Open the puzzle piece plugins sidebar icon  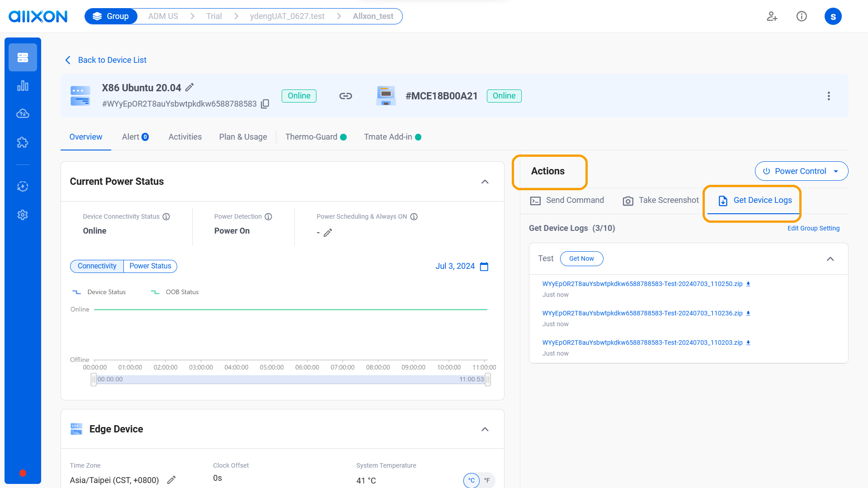(x=23, y=142)
